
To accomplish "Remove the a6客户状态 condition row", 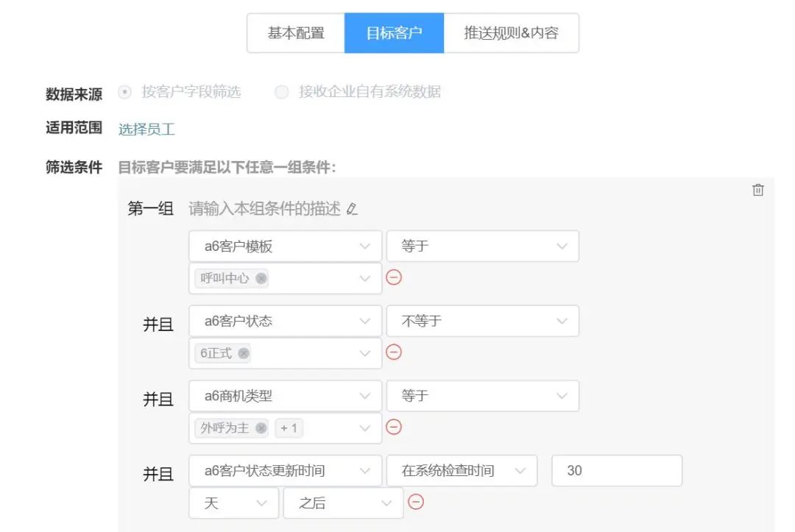I will 394,352.
